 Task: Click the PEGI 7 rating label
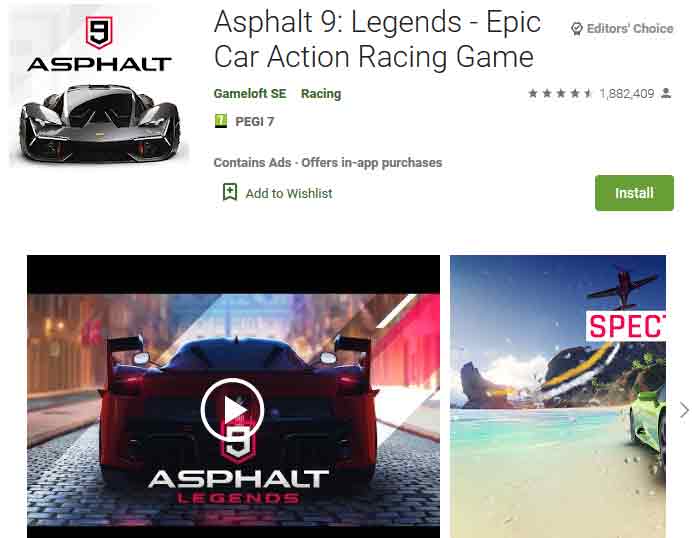255,121
